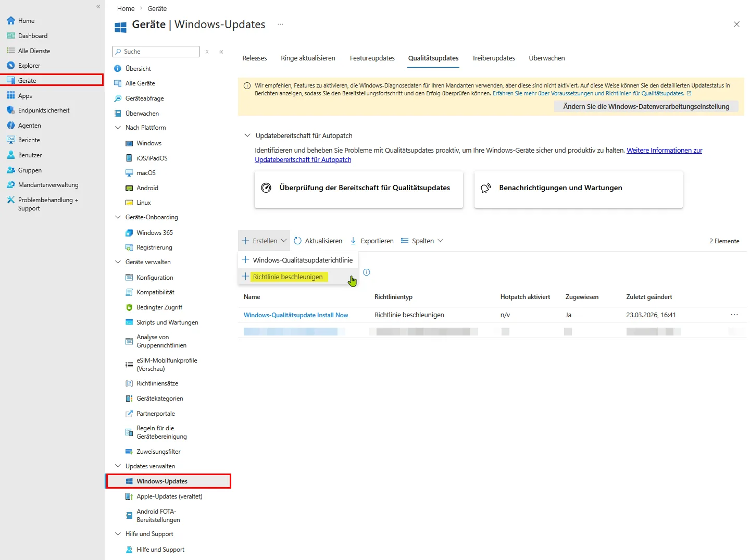Screen dimensions: 750x560
Task: Collapse the Updatebereitschaft für Autopatch section
Action: point(247,135)
